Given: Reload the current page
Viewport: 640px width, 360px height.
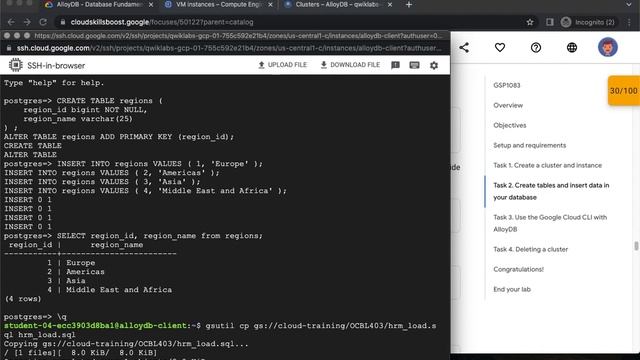Looking at the screenshot, I should (43, 22).
